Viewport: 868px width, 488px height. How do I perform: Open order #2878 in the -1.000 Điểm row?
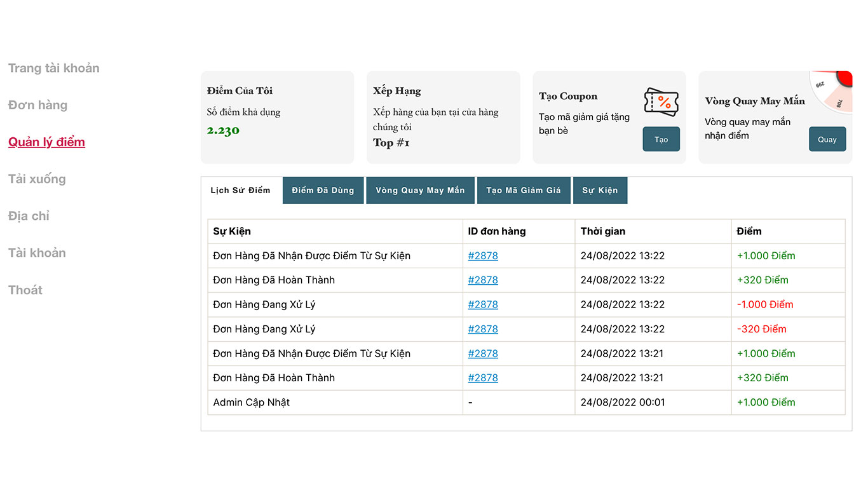483,305
